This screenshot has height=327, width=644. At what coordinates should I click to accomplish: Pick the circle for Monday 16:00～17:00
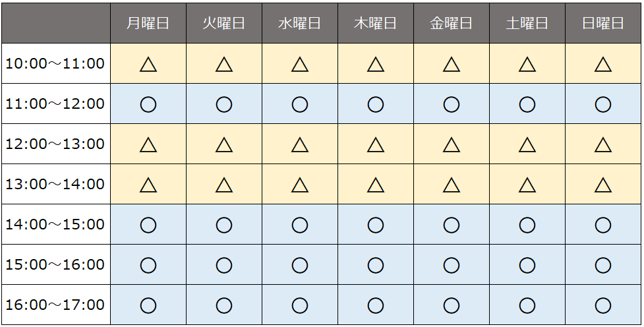coord(148,305)
